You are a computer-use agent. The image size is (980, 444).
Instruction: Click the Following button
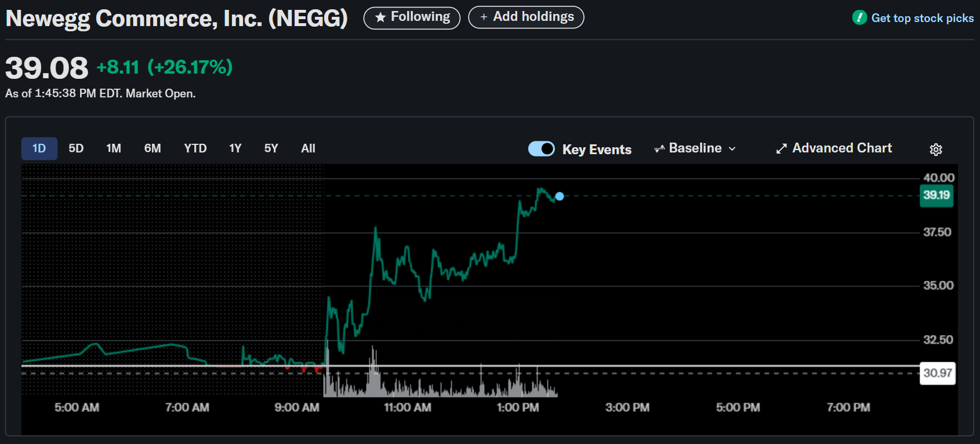point(412,17)
